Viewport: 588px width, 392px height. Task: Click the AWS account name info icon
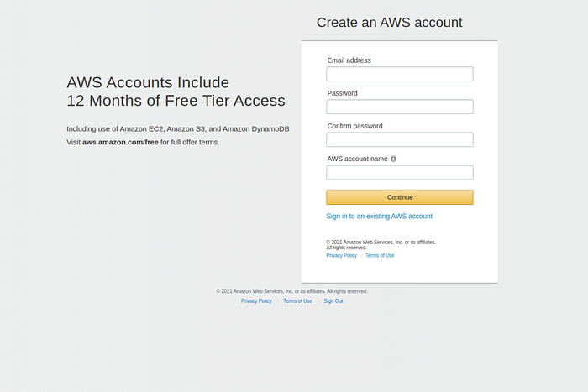(393, 159)
